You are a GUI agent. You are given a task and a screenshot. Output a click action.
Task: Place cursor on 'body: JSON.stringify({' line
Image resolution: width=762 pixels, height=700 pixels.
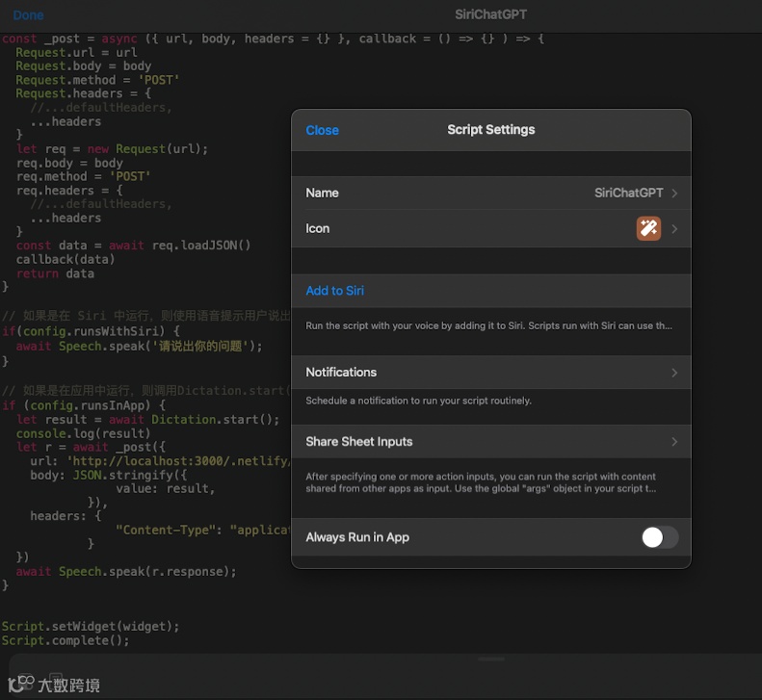pyautogui.click(x=108, y=475)
